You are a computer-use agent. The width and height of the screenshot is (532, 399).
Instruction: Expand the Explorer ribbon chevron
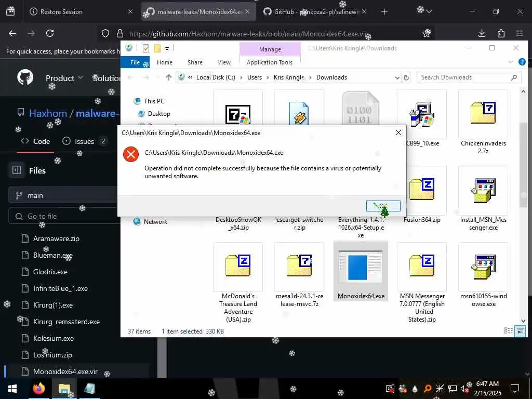click(x=511, y=62)
